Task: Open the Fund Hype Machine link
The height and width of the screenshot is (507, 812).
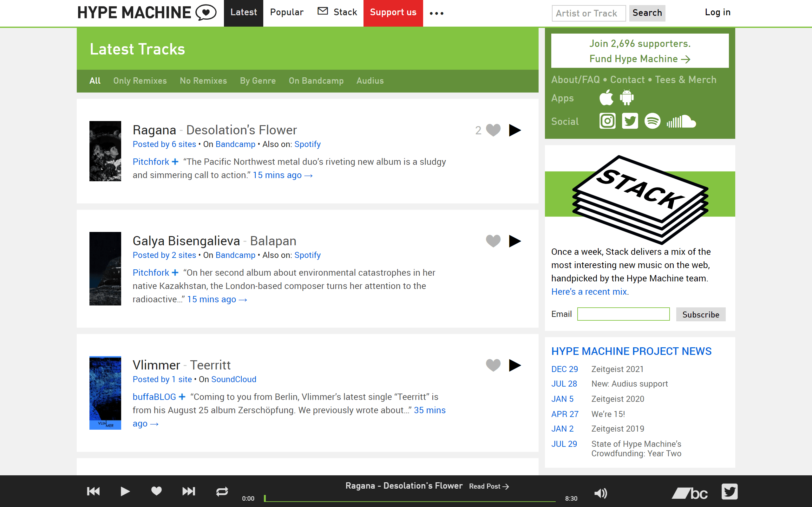Action: tap(639, 59)
